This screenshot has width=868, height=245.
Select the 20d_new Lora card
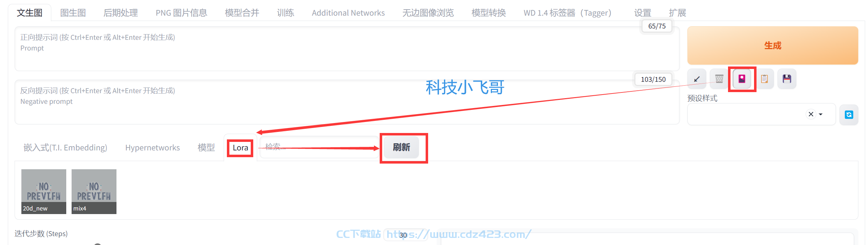[44, 192]
